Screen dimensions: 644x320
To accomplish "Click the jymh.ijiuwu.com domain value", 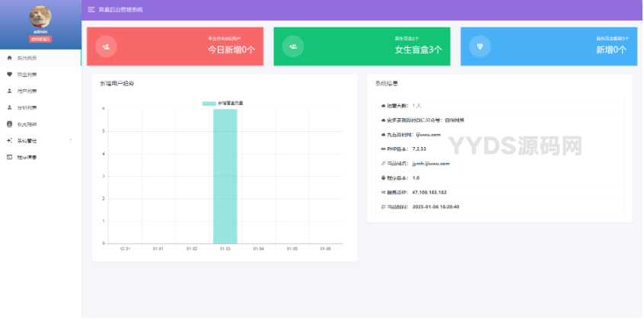I will (x=431, y=164).
